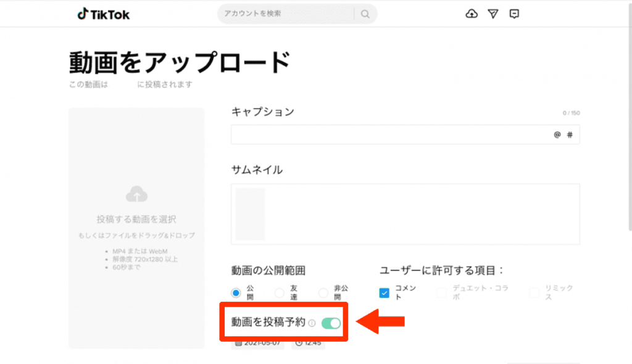
Task: Open messages via paper plane icon
Action: [493, 14]
